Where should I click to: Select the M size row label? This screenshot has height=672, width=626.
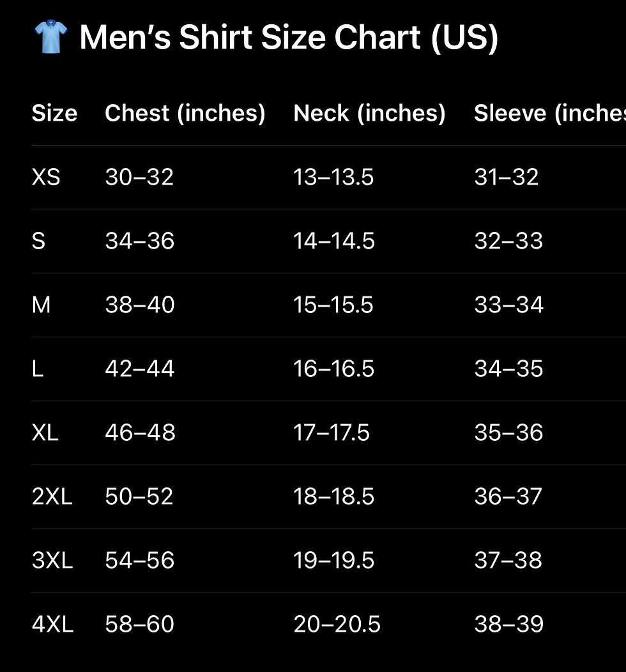point(41,305)
